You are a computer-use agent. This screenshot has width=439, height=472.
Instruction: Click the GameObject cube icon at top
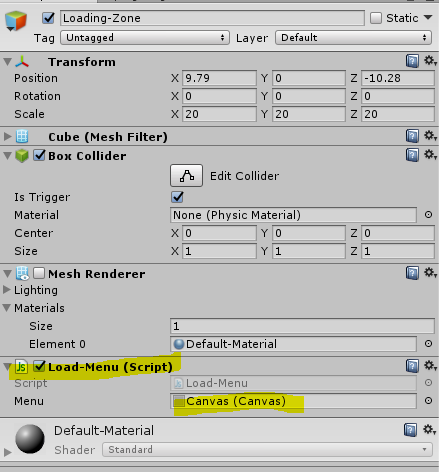[16, 21]
